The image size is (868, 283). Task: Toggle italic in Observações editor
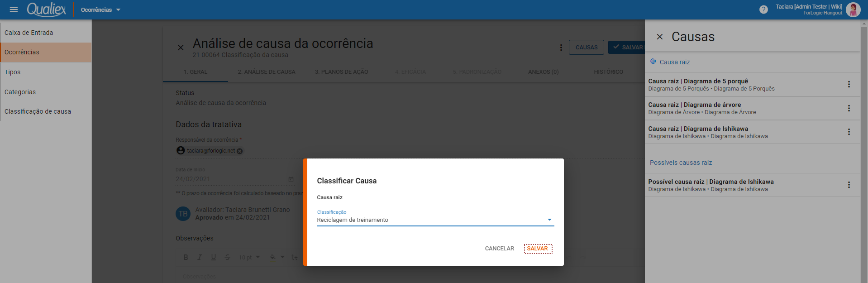point(200,257)
